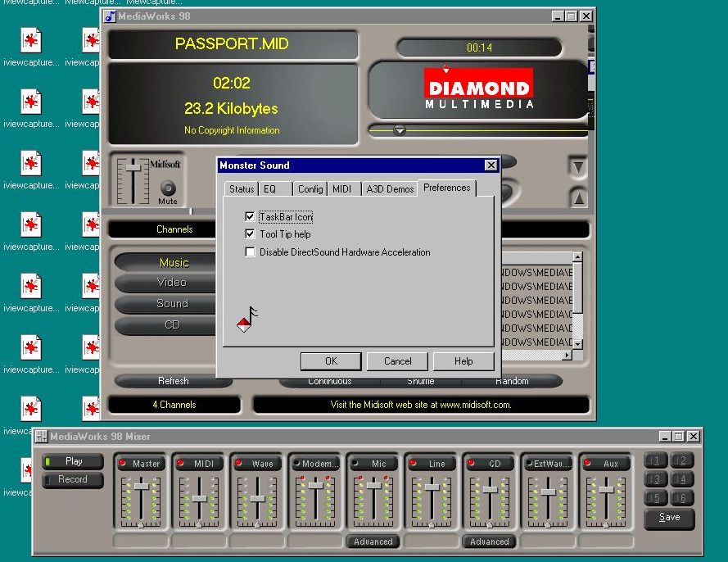
Task: Click the Mute knob in MediaWorks
Action: tap(168, 188)
